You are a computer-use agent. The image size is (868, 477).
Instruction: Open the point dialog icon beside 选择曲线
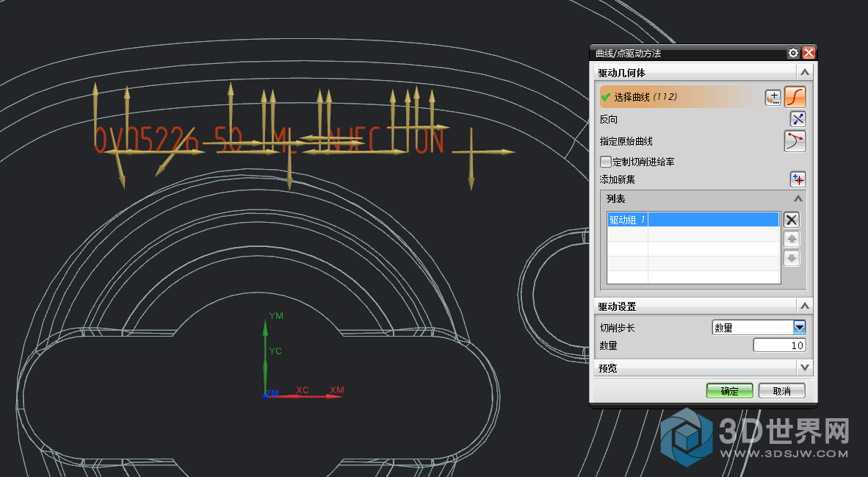tap(773, 98)
